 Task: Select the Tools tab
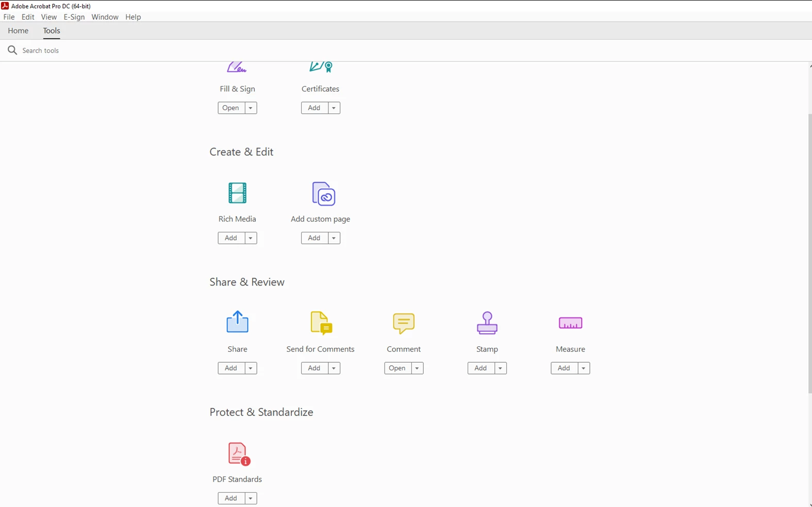(52, 31)
